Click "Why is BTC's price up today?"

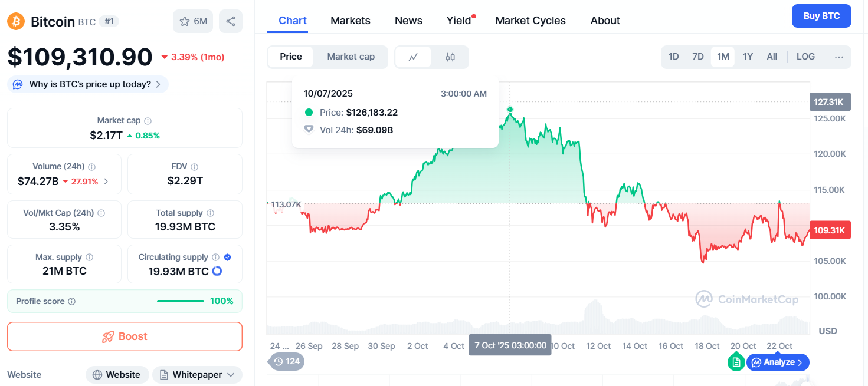(x=89, y=84)
